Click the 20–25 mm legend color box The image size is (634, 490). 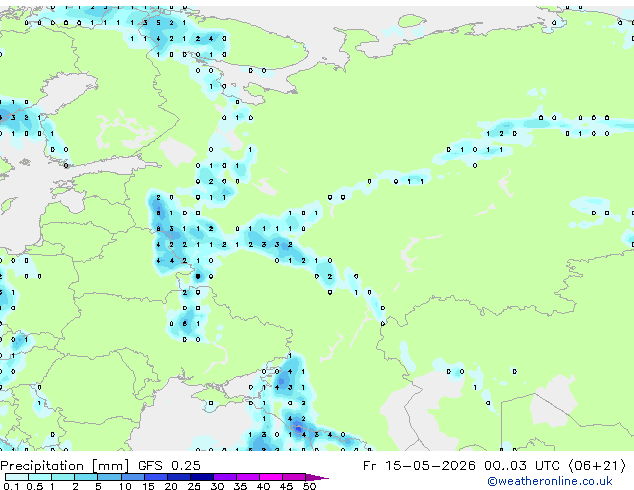(x=179, y=477)
